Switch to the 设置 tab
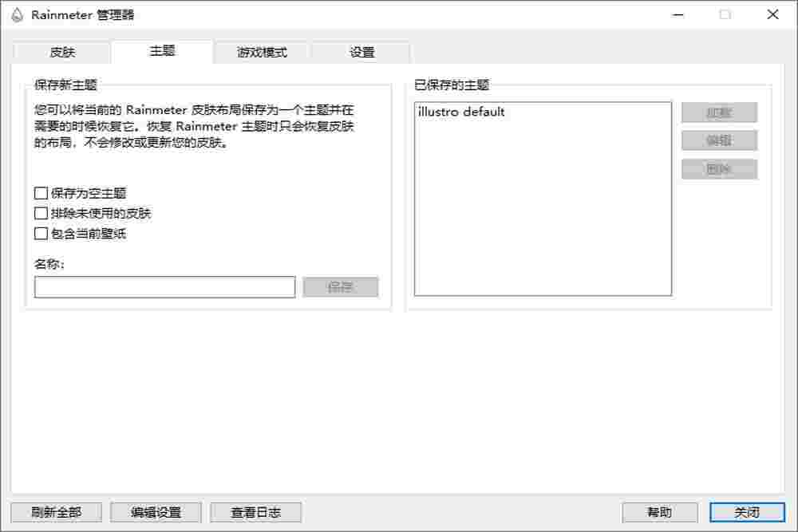The image size is (798, 532). [361, 52]
